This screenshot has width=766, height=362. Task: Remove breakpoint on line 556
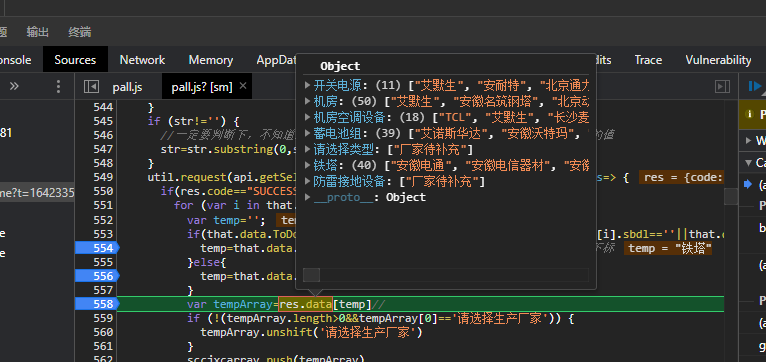pyautogui.click(x=96, y=276)
